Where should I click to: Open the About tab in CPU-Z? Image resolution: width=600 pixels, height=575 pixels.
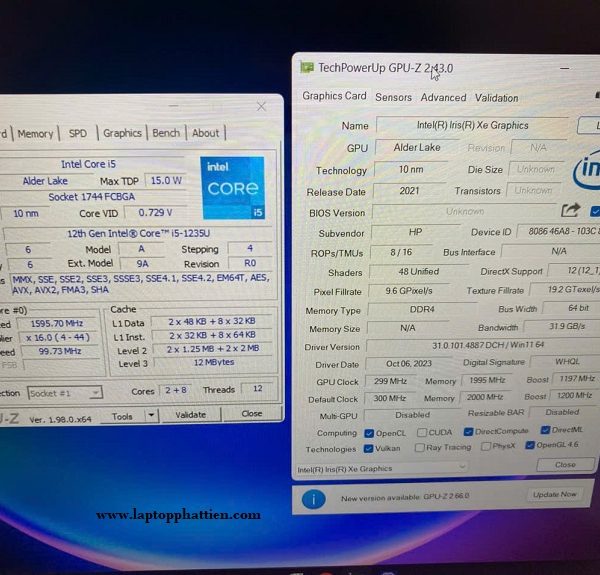206,133
